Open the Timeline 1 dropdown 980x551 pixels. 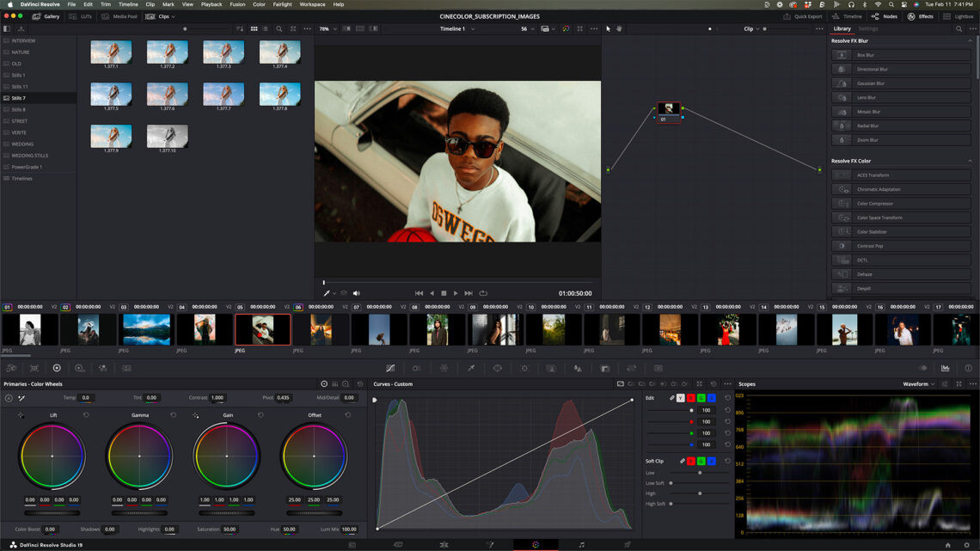456,28
